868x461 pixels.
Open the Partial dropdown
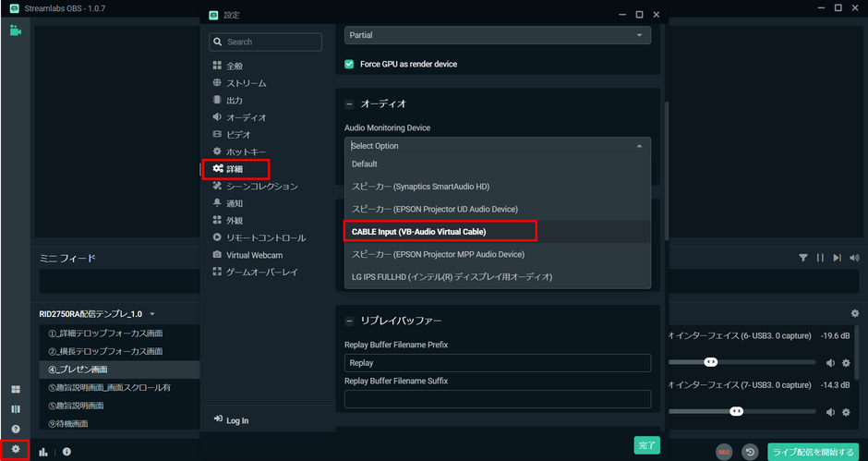pos(498,35)
